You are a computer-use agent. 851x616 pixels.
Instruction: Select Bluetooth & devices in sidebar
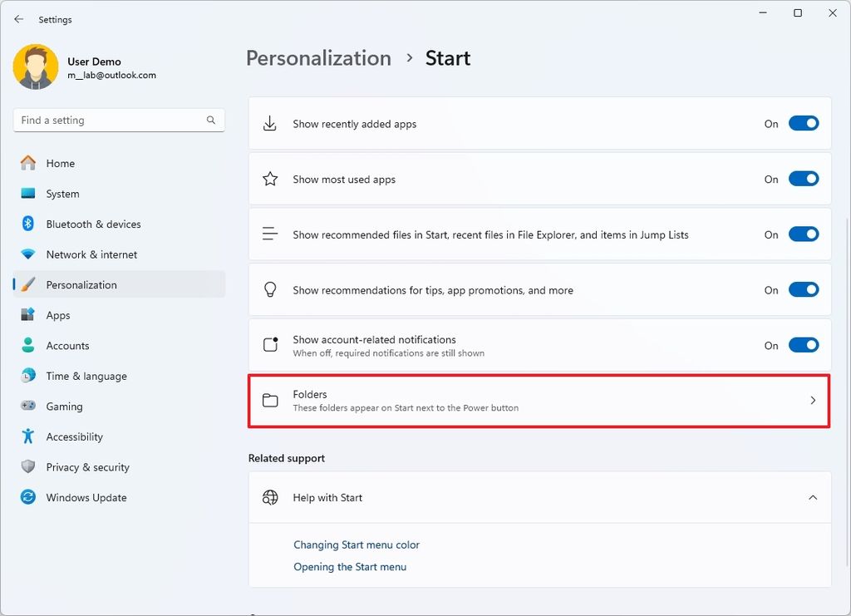(x=92, y=224)
